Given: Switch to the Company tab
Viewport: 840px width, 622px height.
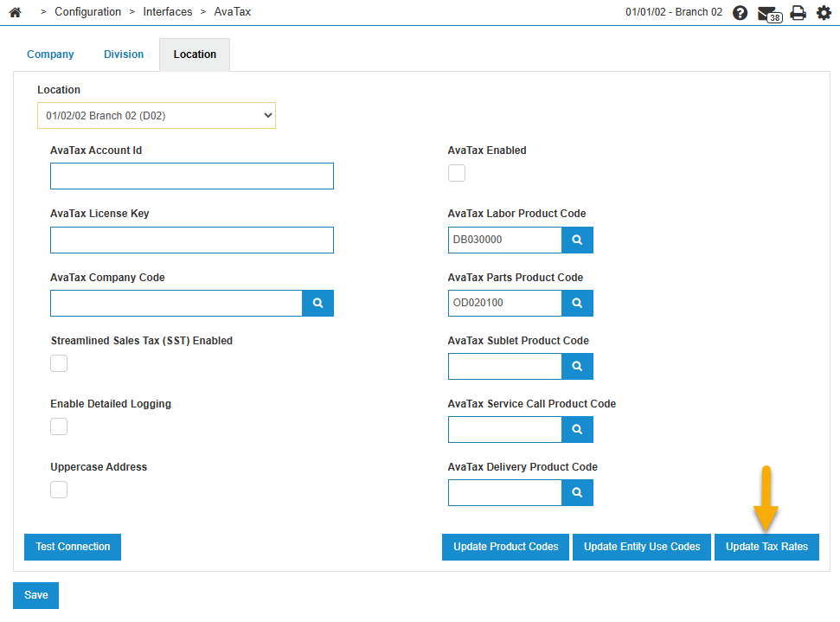Looking at the screenshot, I should point(50,55).
